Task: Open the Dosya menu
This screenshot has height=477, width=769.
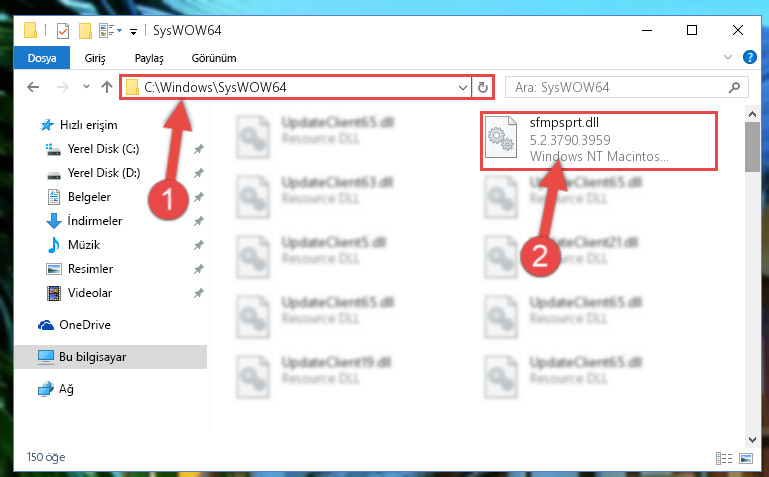Action: pos(42,58)
